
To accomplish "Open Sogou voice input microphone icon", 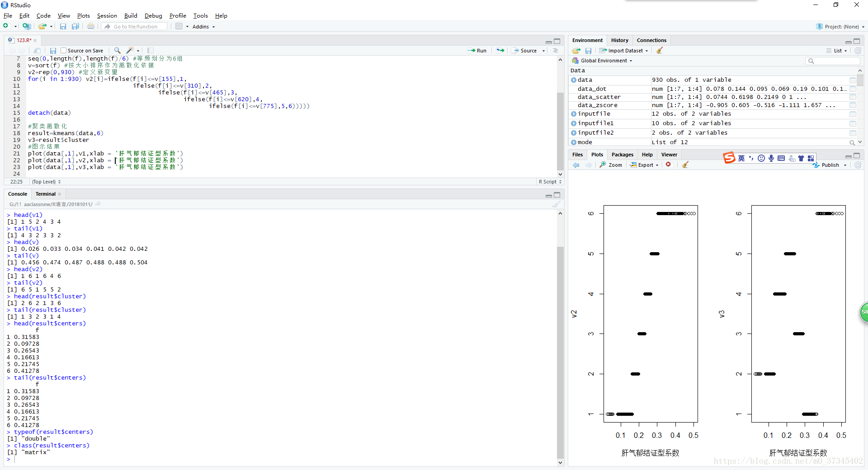I will tap(771, 158).
